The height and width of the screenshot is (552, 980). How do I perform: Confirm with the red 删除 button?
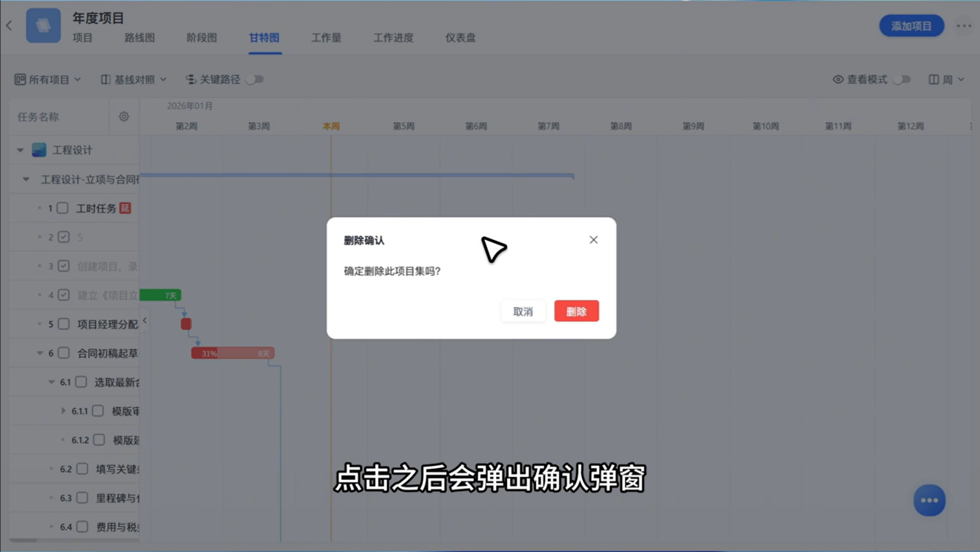pos(577,311)
